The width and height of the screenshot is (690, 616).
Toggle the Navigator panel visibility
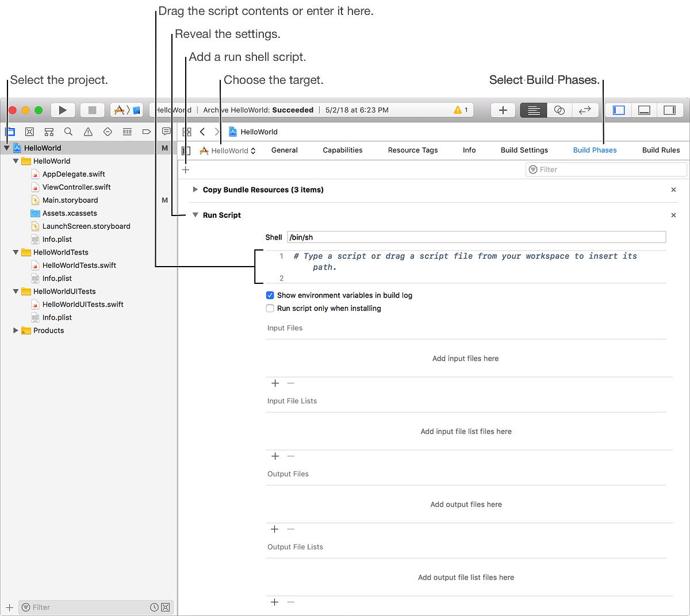pyautogui.click(x=619, y=110)
